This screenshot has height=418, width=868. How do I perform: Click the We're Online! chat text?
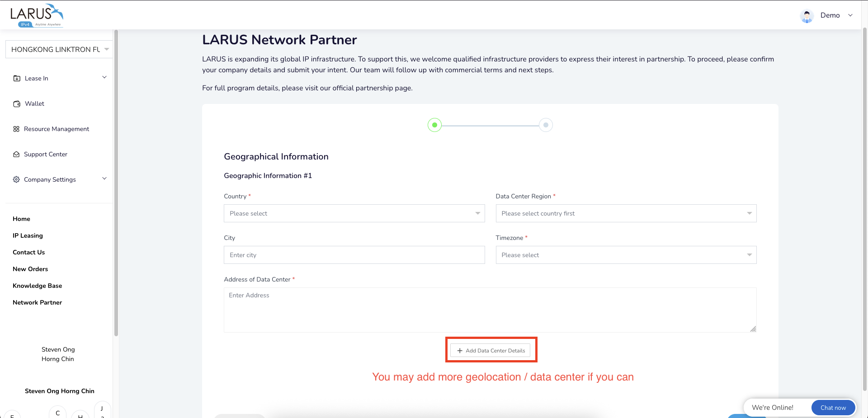click(x=773, y=408)
